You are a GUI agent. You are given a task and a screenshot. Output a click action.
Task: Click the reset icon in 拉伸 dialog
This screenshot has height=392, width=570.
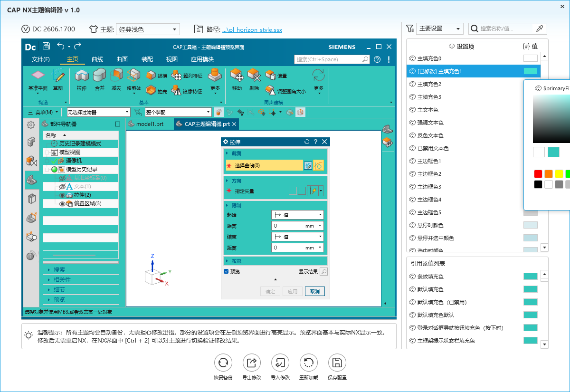(307, 142)
